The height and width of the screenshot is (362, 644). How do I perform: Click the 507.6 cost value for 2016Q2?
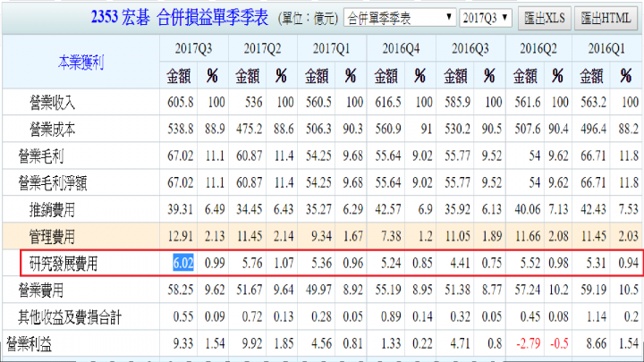tap(528, 129)
